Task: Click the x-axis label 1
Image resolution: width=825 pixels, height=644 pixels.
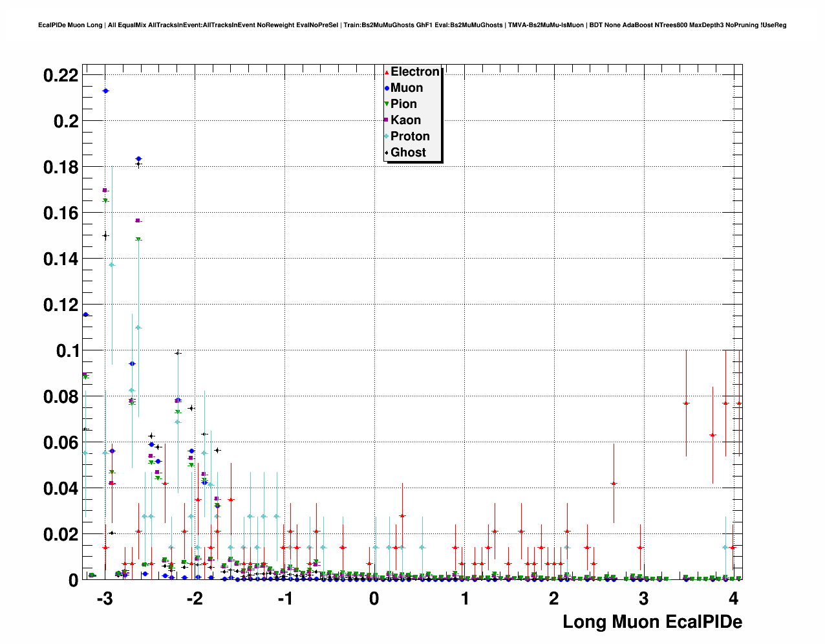Action: (x=465, y=599)
